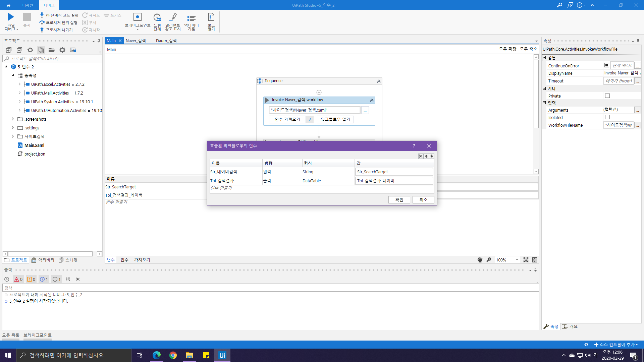Click the pan hand icon below designer
This screenshot has width=644, height=362.
click(x=480, y=260)
